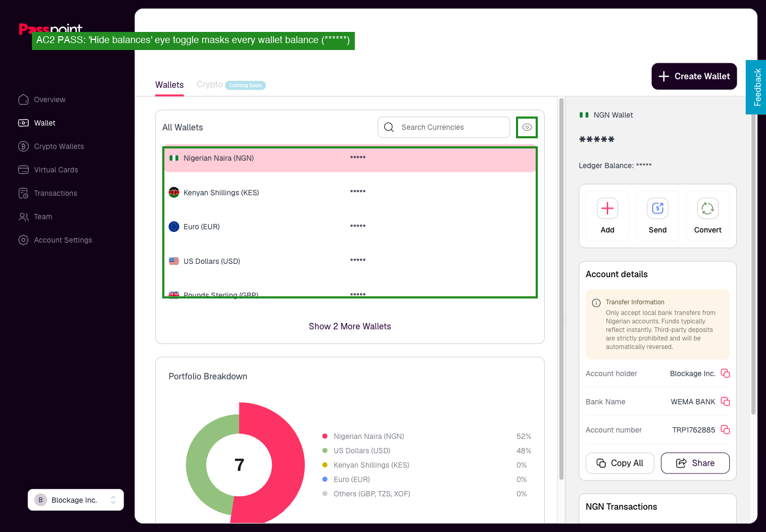Copy the Bank Name value
766x532 pixels.
tap(725, 401)
